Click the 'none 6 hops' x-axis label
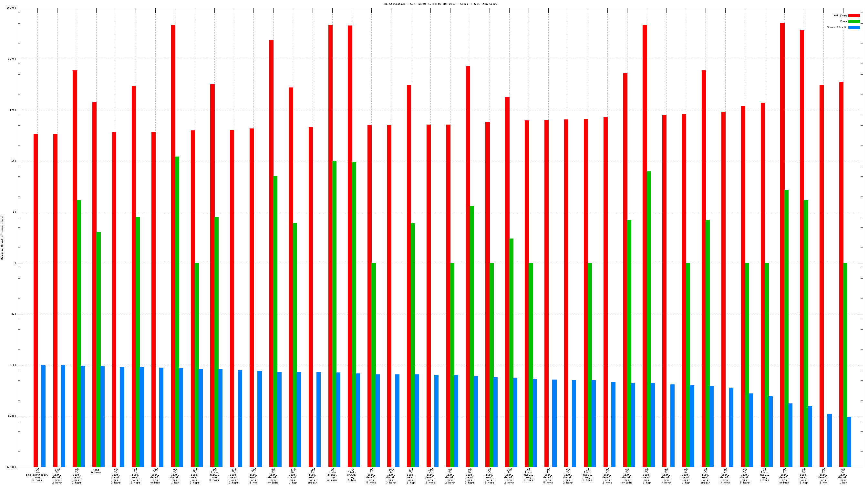This screenshot has width=868, height=488. [96, 471]
